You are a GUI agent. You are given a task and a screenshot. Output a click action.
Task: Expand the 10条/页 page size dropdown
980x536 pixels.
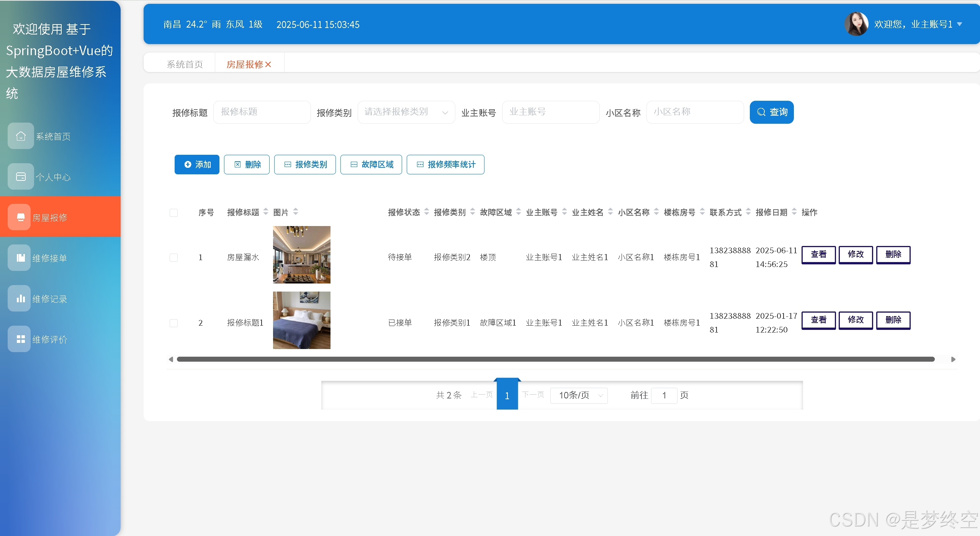(x=579, y=395)
